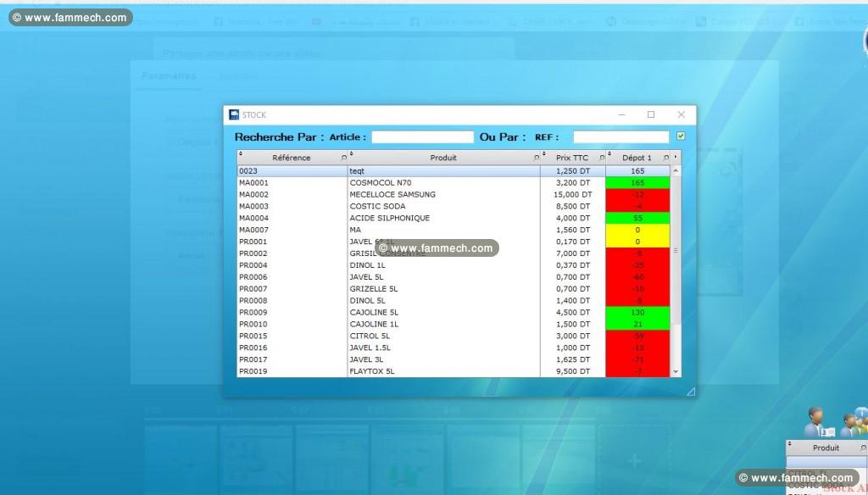Focus the Article search field
The image size is (868, 495).
[x=422, y=136]
